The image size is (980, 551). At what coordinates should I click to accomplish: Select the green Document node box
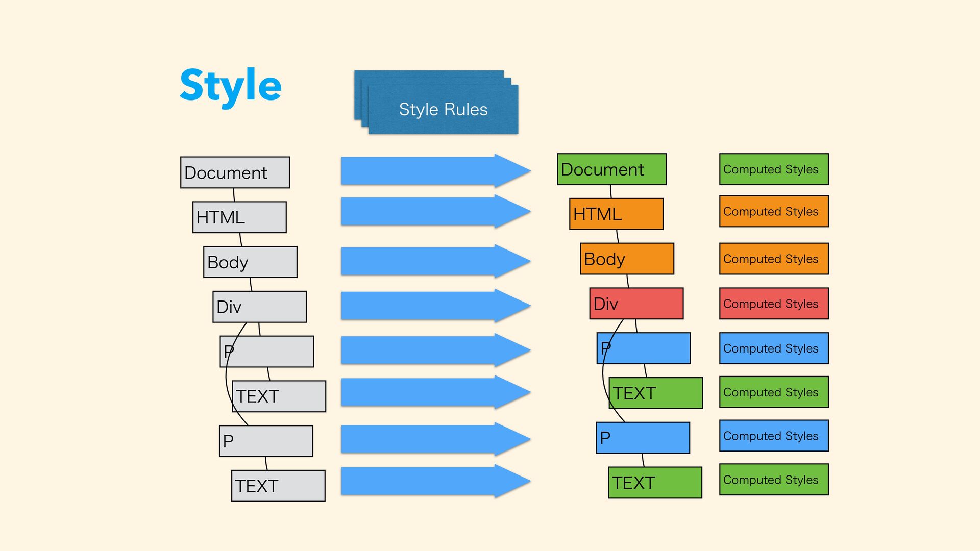click(612, 169)
